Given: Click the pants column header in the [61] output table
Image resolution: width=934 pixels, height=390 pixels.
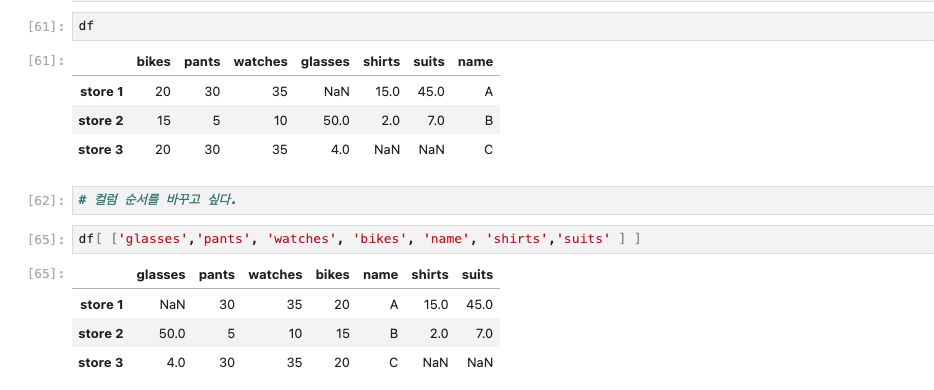Looking at the screenshot, I should click(202, 62).
